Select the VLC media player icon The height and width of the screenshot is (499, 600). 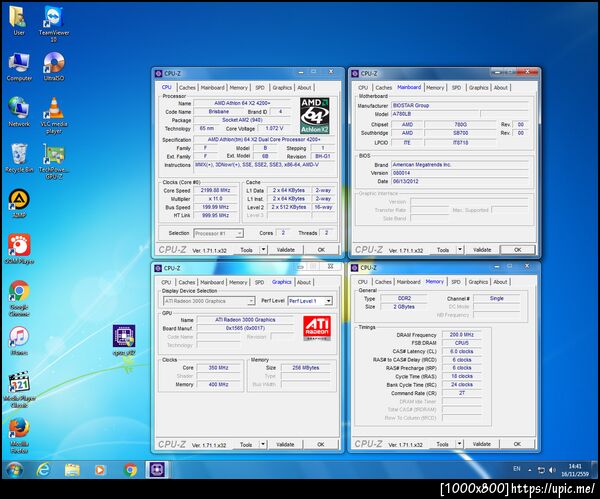point(53,109)
